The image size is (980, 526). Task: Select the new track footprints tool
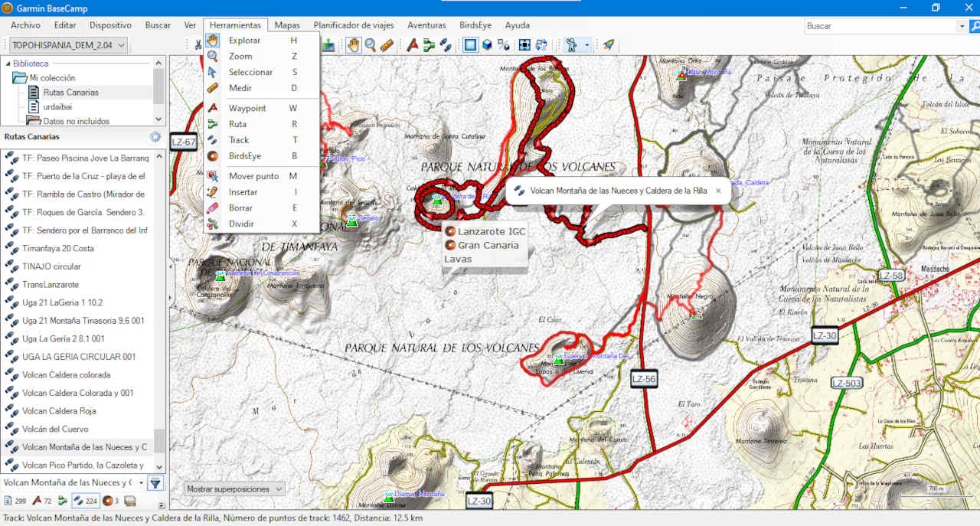tap(445, 45)
